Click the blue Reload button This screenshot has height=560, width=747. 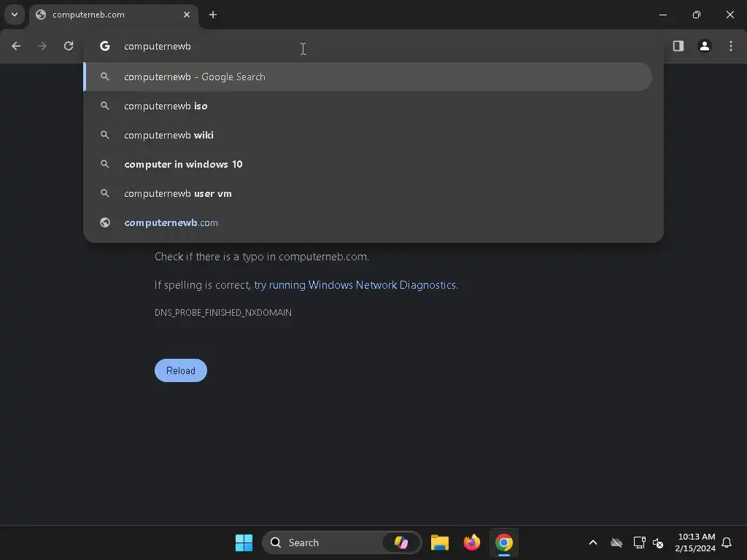(x=181, y=370)
